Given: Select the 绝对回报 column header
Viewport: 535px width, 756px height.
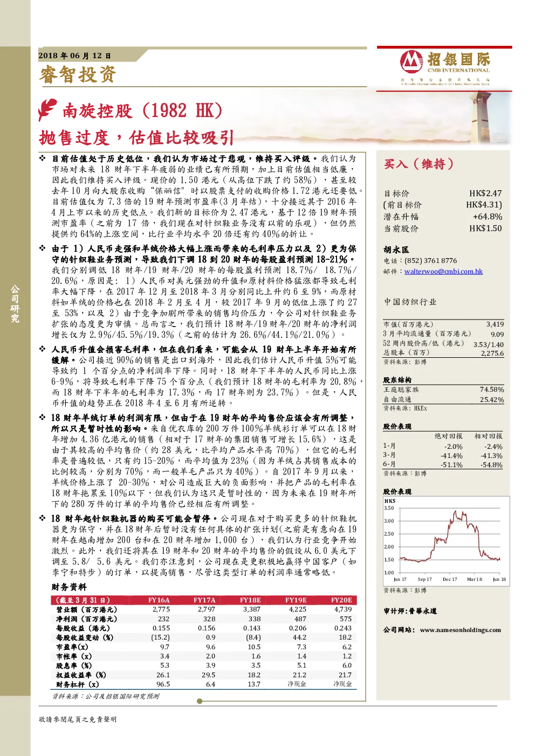Looking at the screenshot, I should point(449,436).
